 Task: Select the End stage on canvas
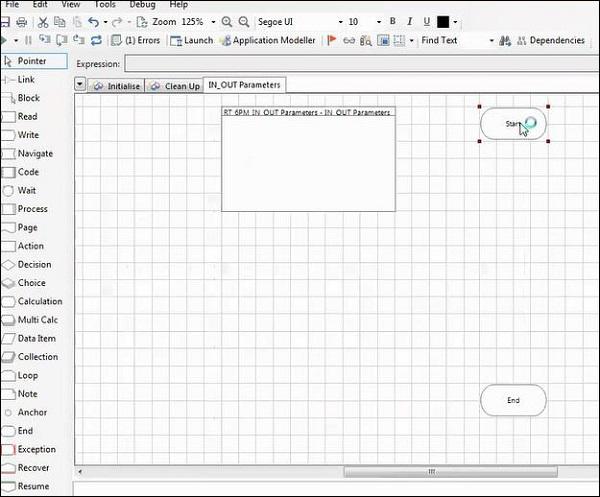[513, 400]
